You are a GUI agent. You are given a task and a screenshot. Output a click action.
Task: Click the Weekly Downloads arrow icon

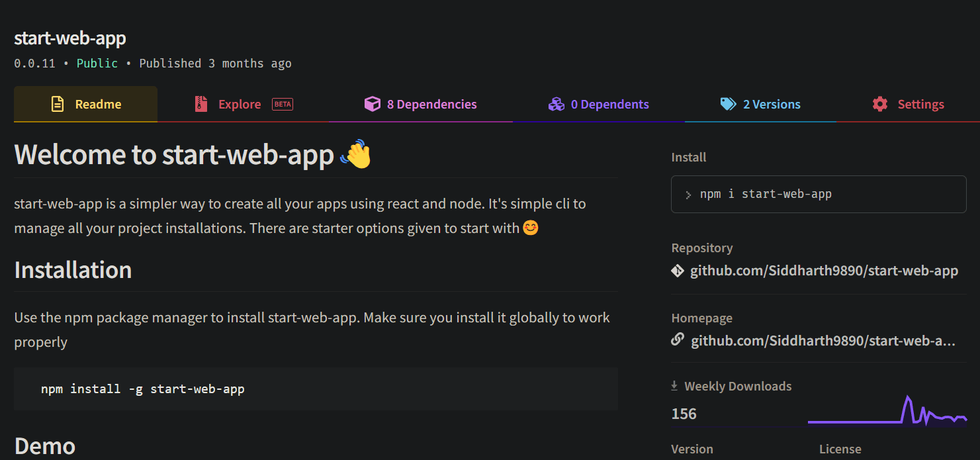pos(674,385)
